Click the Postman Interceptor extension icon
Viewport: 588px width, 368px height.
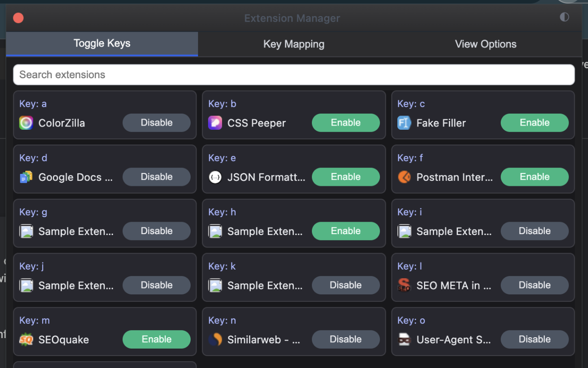click(x=404, y=177)
